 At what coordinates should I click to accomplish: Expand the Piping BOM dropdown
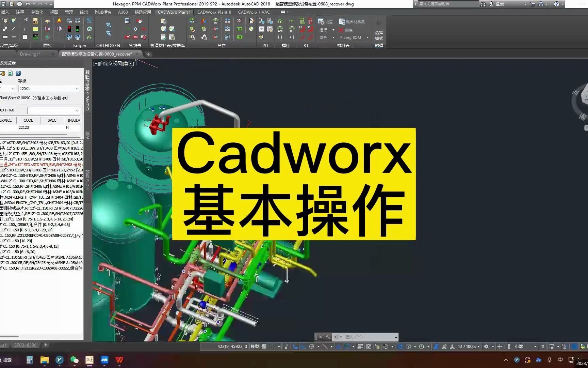coord(367,37)
